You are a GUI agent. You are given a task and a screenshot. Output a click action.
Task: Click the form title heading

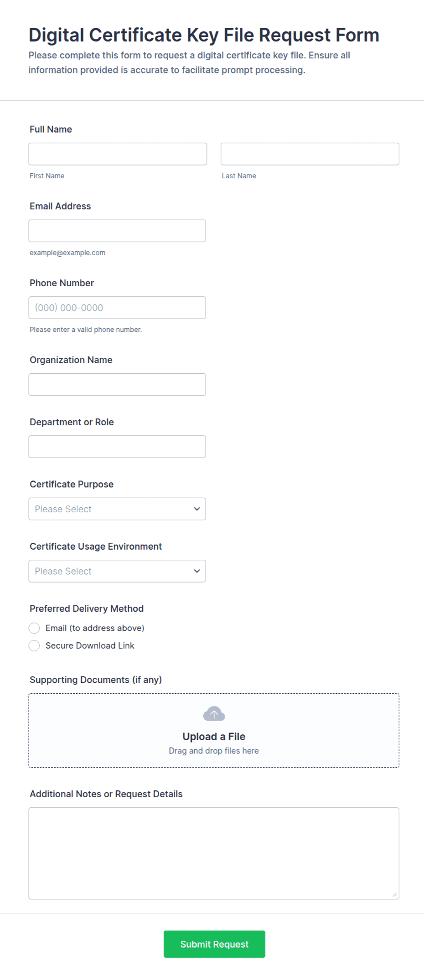[x=204, y=35]
